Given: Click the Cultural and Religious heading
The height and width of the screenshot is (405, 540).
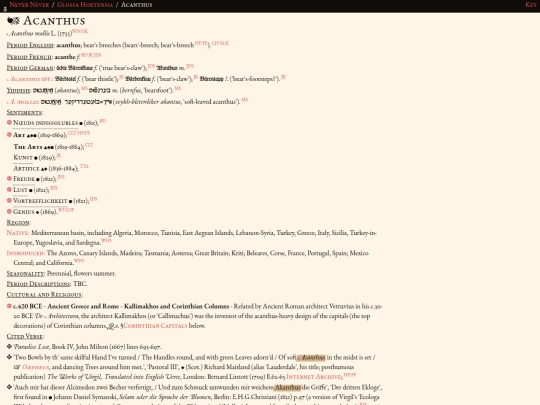Looking at the screenshot, I should pyautogui.click(x=44, y=294).
